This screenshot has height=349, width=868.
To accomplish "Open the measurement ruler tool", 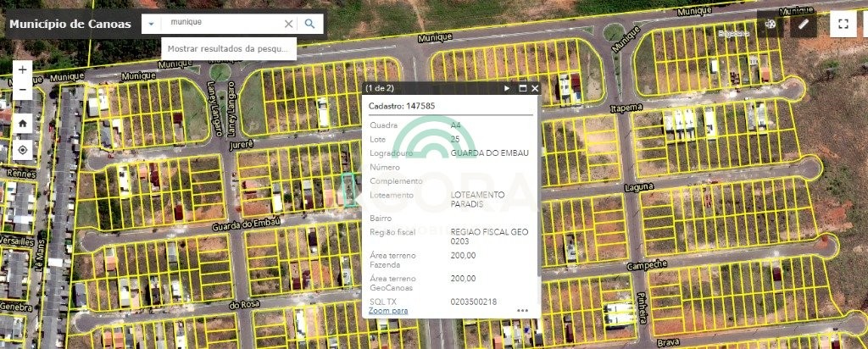I will [803, 24].
